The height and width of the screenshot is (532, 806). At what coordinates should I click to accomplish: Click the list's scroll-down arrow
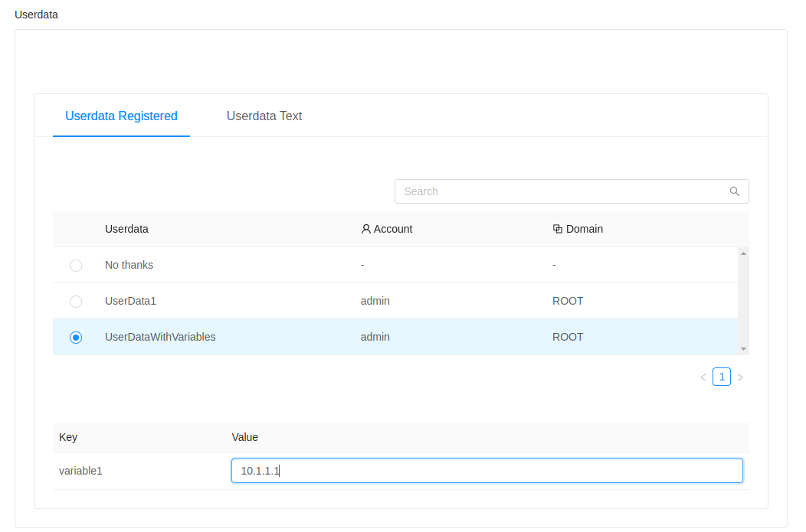pyautogui.click(x=743, y=348)
